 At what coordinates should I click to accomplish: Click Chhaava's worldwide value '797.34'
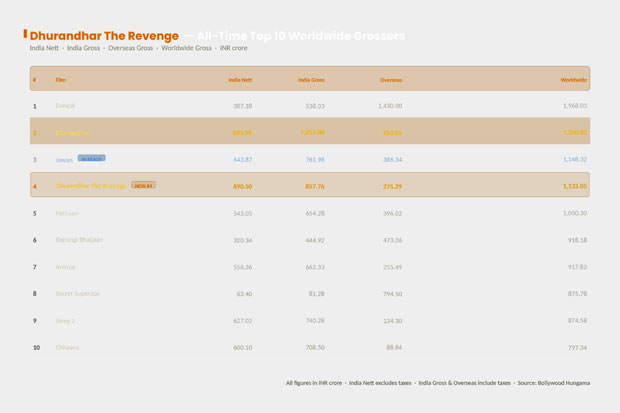pyautogui.click(x=577, y=347)
